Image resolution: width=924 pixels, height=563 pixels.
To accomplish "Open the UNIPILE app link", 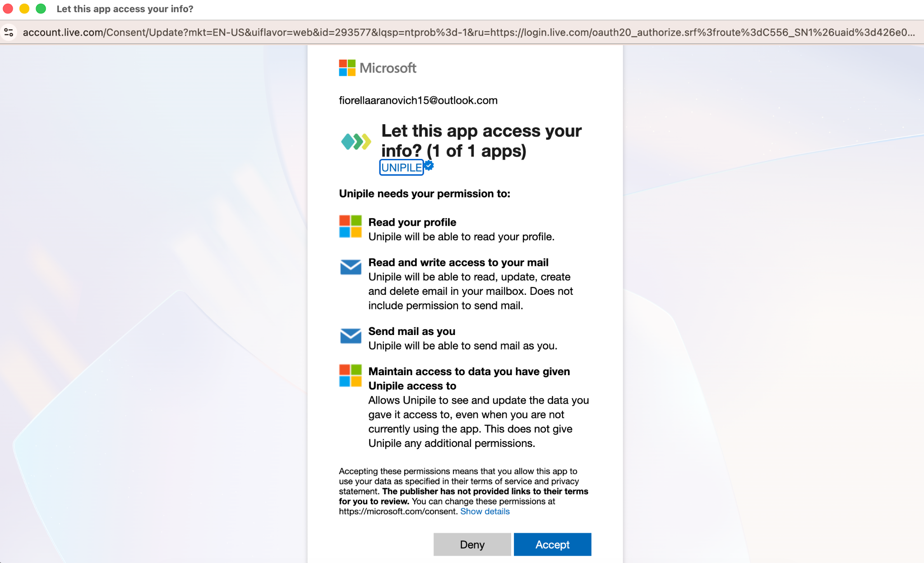I will [x=402, y=168].
